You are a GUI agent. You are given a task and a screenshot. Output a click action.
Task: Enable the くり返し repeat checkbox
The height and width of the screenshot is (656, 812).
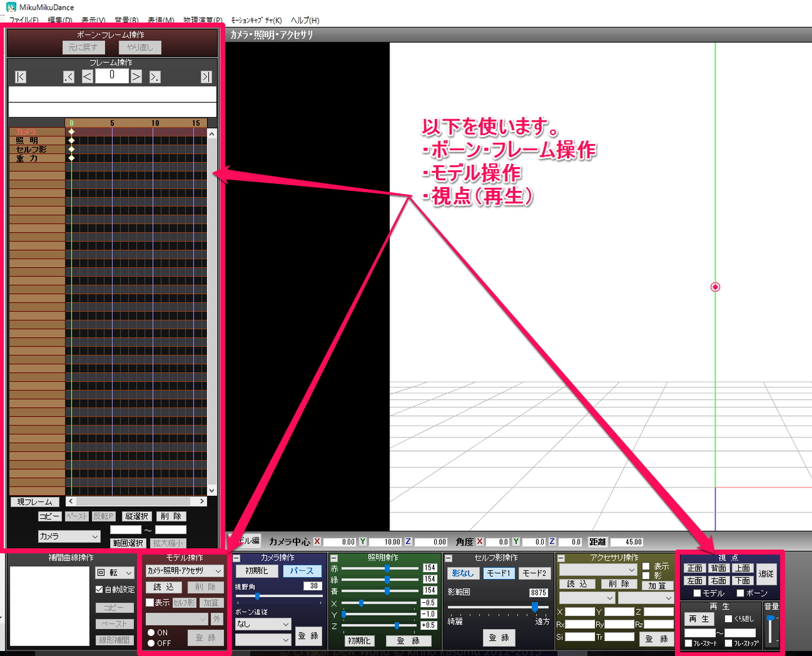click(727, 618)
